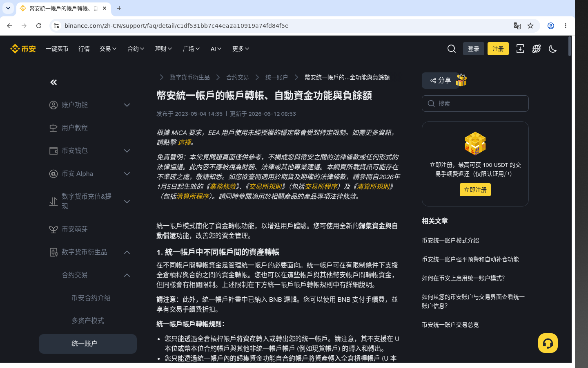Open related article 如何在币安上启用统一账户模式?

[463, 278]
